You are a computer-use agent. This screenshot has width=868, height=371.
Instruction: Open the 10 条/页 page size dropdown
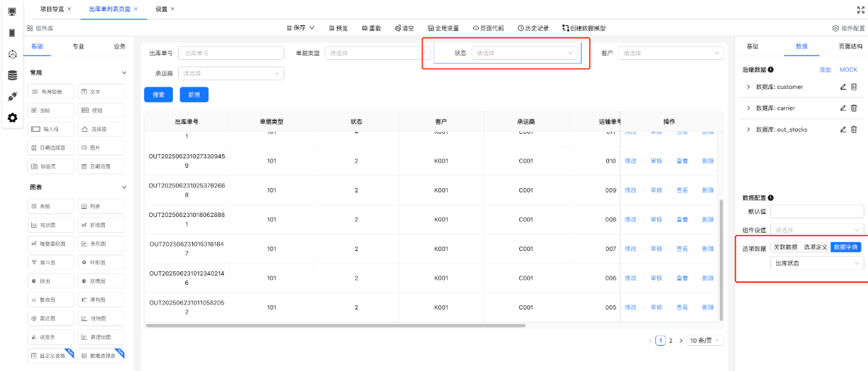point(705,340)
